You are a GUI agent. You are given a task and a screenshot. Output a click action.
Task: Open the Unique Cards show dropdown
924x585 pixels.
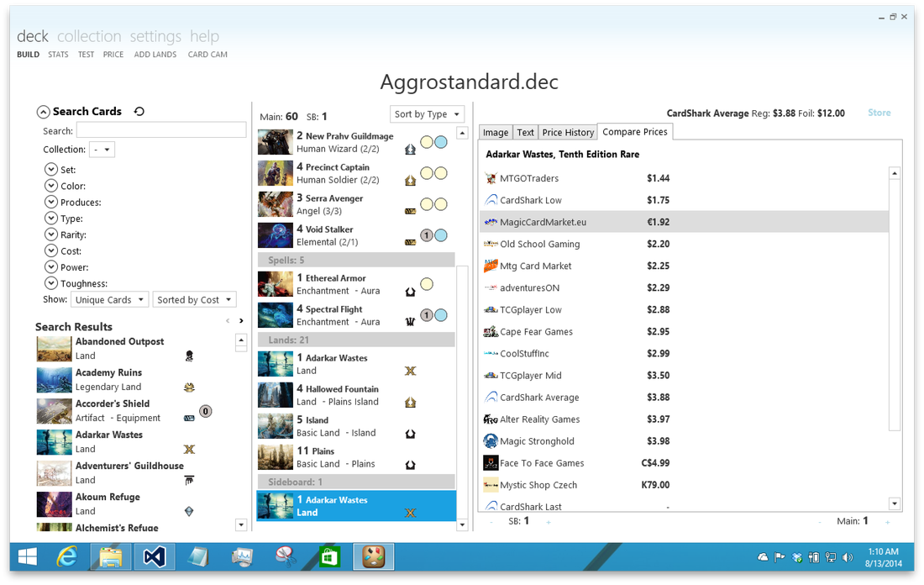(x=108, y=300)
